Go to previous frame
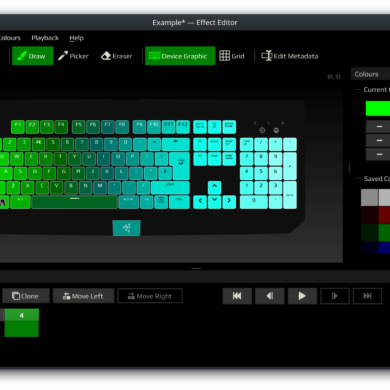Viewport: 390px width, 390px height. point(270,296)
